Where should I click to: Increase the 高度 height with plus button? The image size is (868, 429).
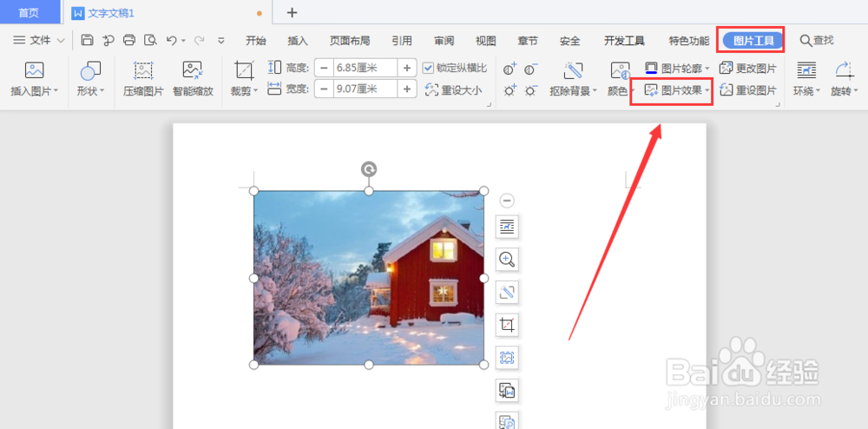(407, 68)
